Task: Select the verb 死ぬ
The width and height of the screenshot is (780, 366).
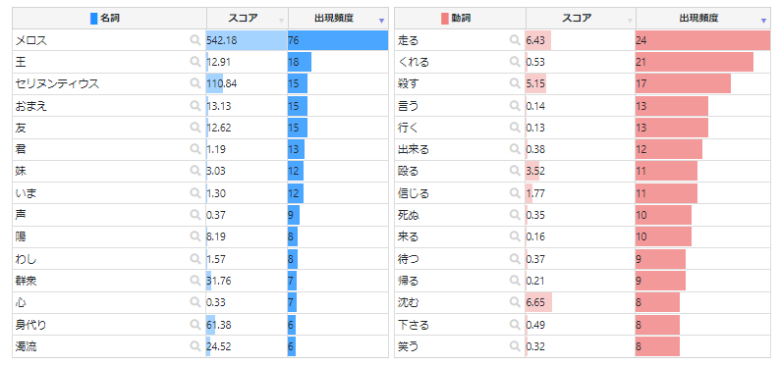Action: pyautogui.click(x=408, y=215)
